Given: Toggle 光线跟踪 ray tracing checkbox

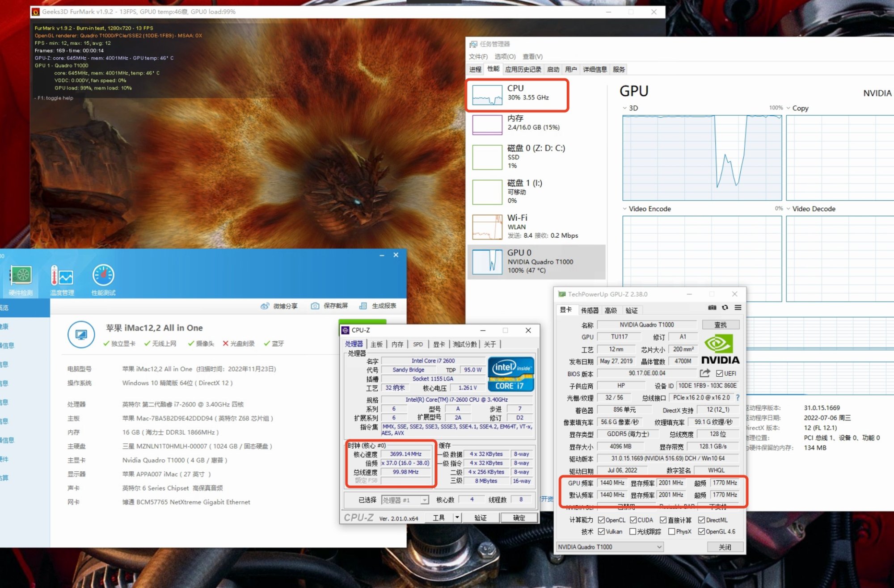Looking at the screenshot, I should click(633, 532).
